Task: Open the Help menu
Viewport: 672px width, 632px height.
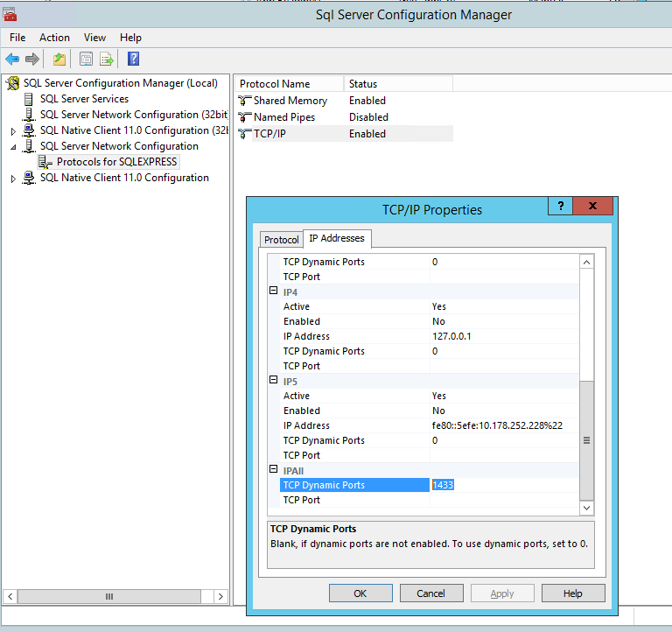Action: 130,38
